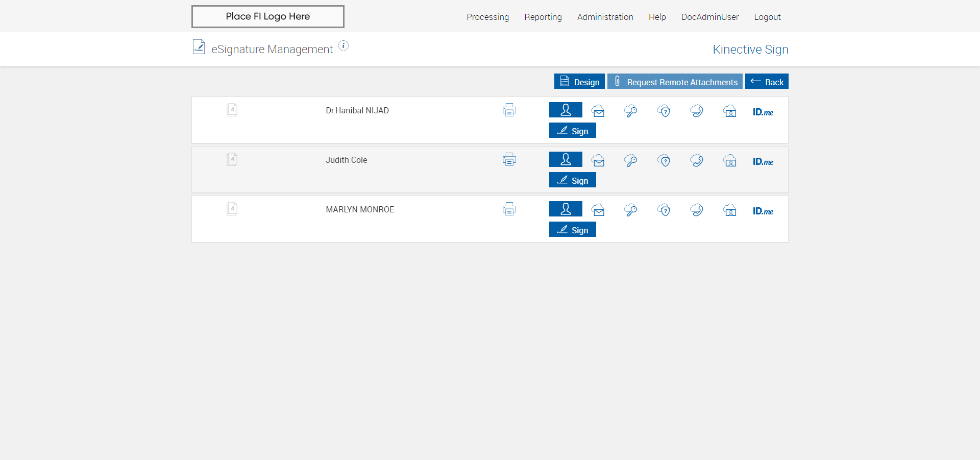
Task: Click document icon beside MARLYN MONROE
Action: tap(232, 209)
